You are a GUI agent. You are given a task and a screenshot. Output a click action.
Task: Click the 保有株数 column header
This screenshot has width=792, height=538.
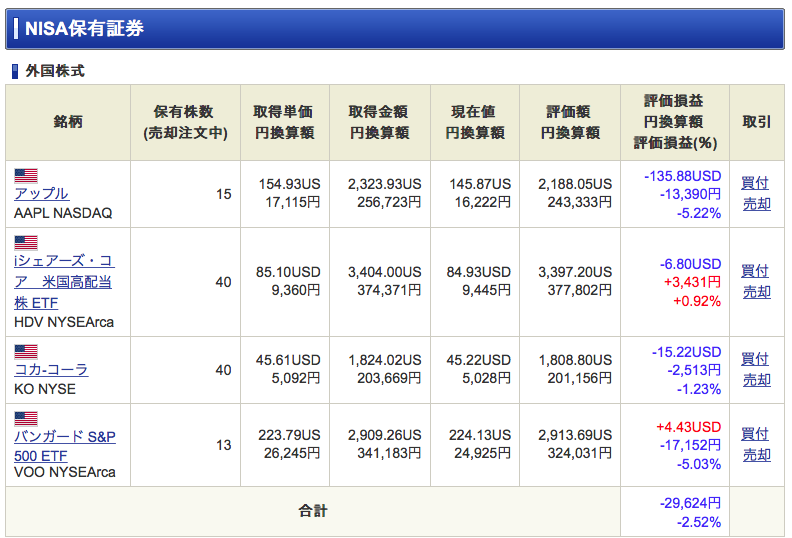pyautogui.click(x=184, y=111)
